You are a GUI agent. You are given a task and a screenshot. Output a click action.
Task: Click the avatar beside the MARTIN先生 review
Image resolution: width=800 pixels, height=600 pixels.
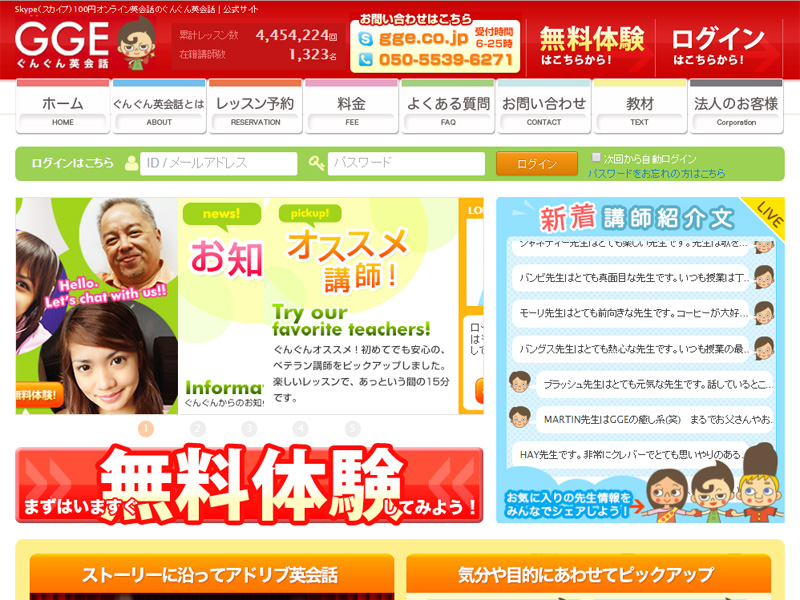520,417
